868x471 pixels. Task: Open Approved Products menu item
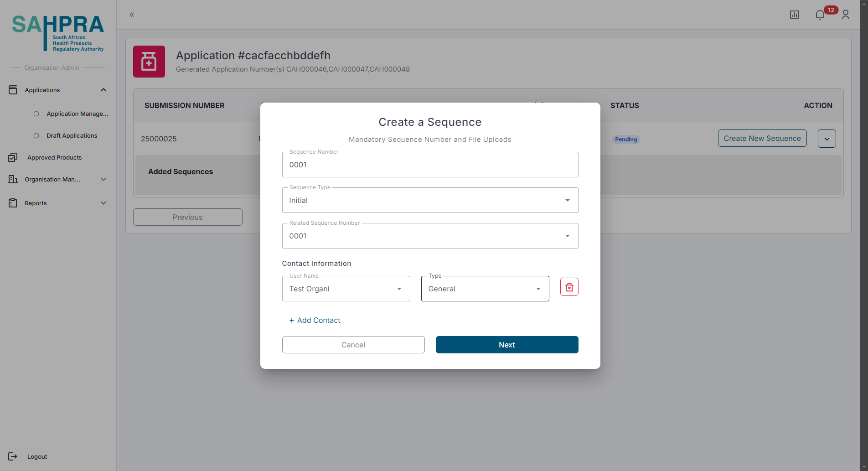point(54,158)
